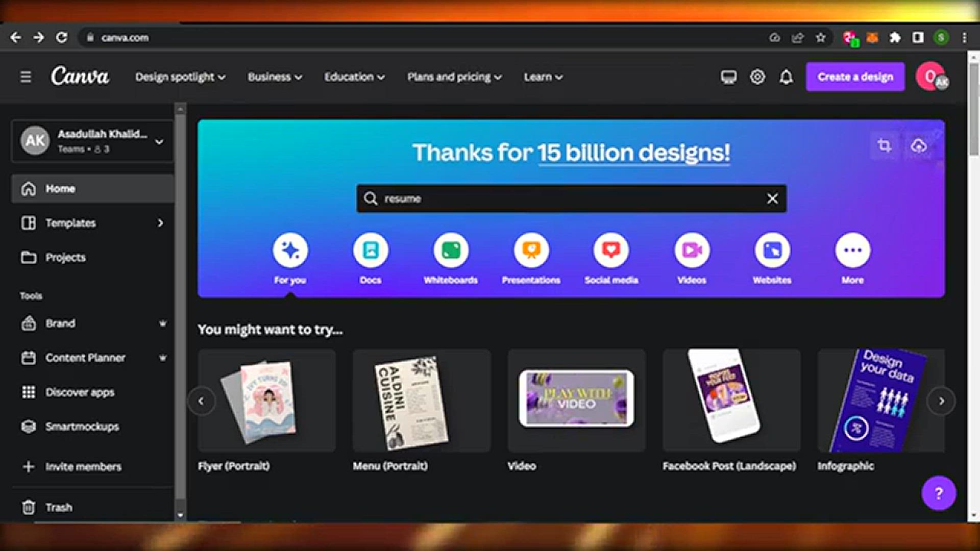
Task: Select the Docs category icon
Action: tap(371, 250)
